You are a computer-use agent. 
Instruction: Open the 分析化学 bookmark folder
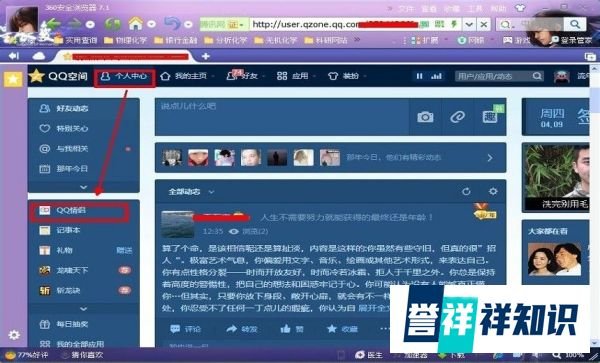226,40
